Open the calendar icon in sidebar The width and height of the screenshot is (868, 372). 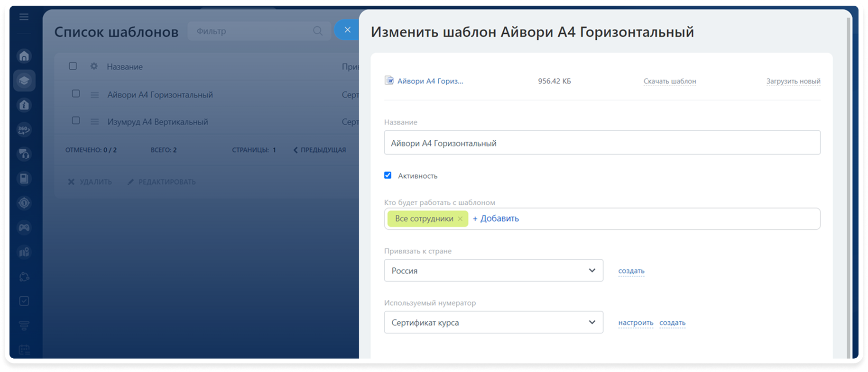(x=24, y=350)
